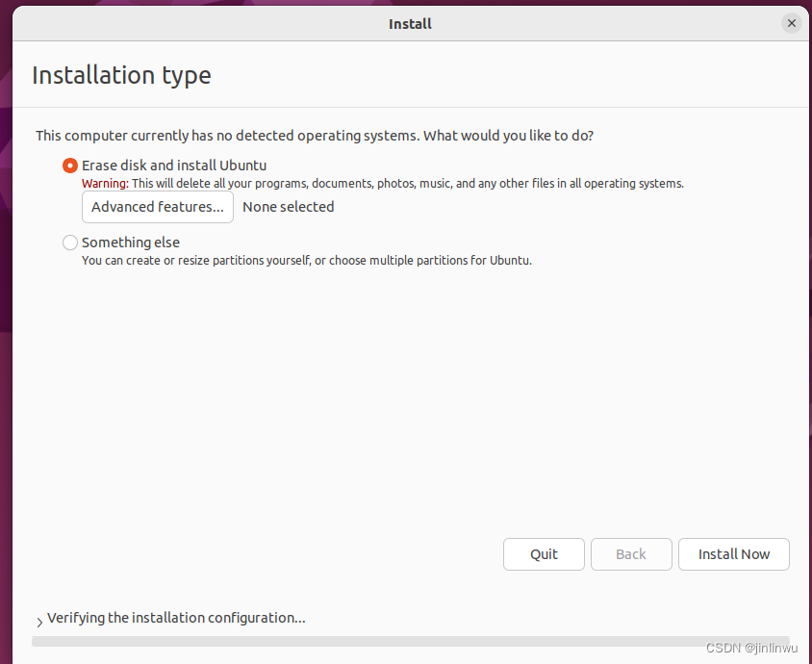Viewport: 812px width, 664px height.
Task: Click the "None selected" label
Action: 288,207
